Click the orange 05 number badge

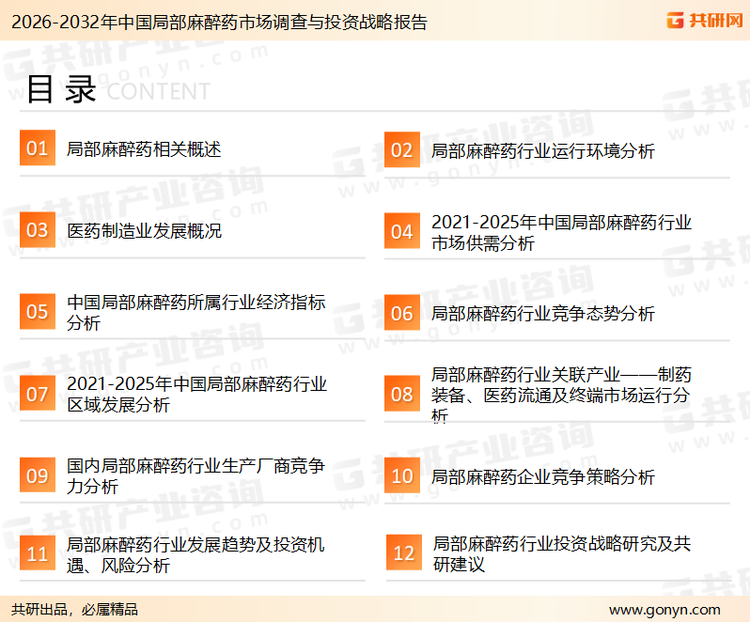[37, 311]
